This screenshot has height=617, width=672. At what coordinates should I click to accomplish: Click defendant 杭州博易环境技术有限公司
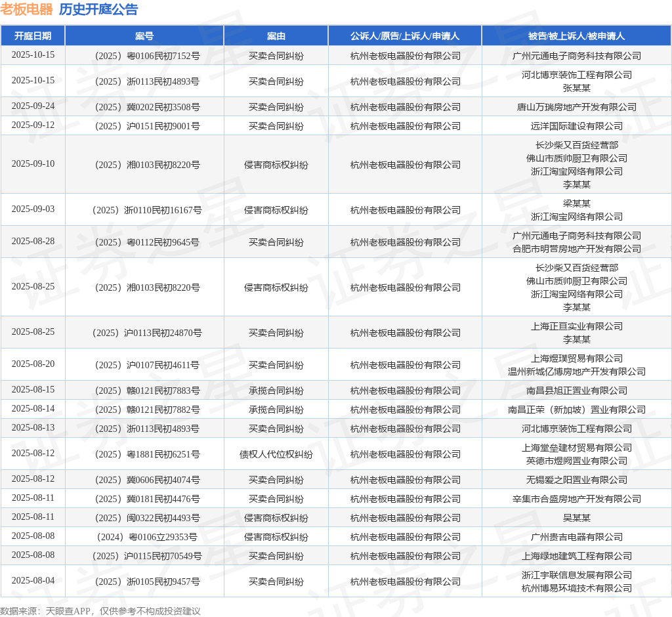coord(576,588)
